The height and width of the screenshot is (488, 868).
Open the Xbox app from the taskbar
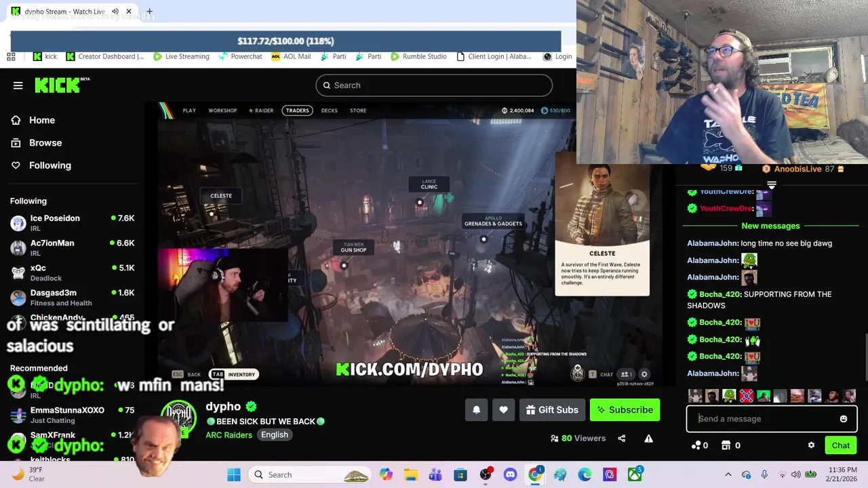tap(634, 474)
